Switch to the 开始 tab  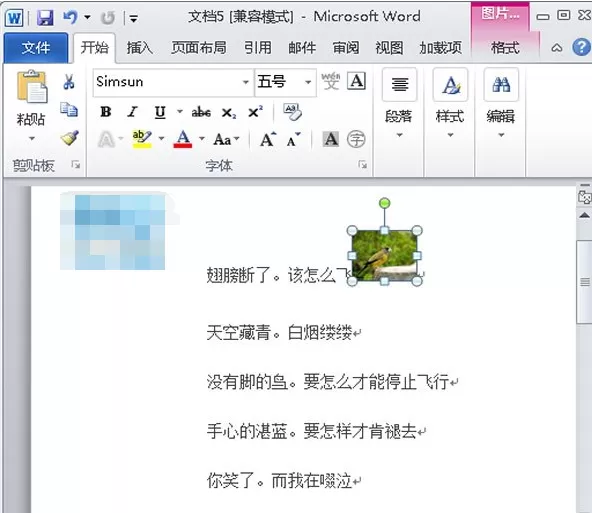click(94, 48)
